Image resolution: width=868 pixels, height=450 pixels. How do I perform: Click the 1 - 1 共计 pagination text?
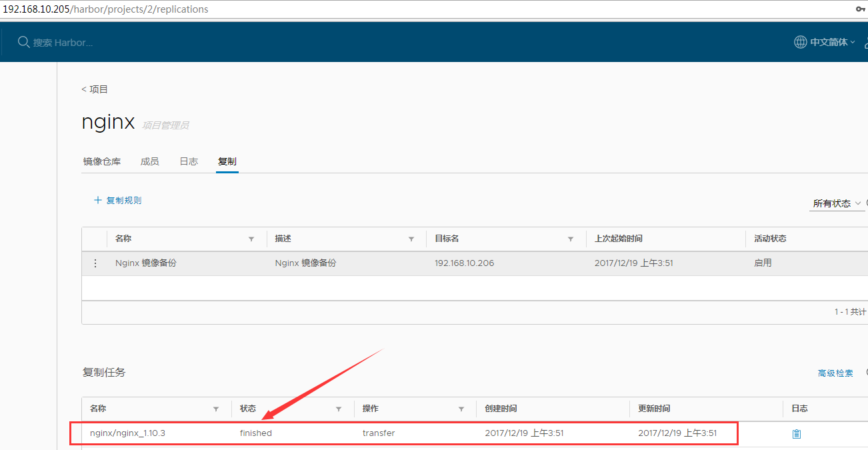(x=851, y=312)
